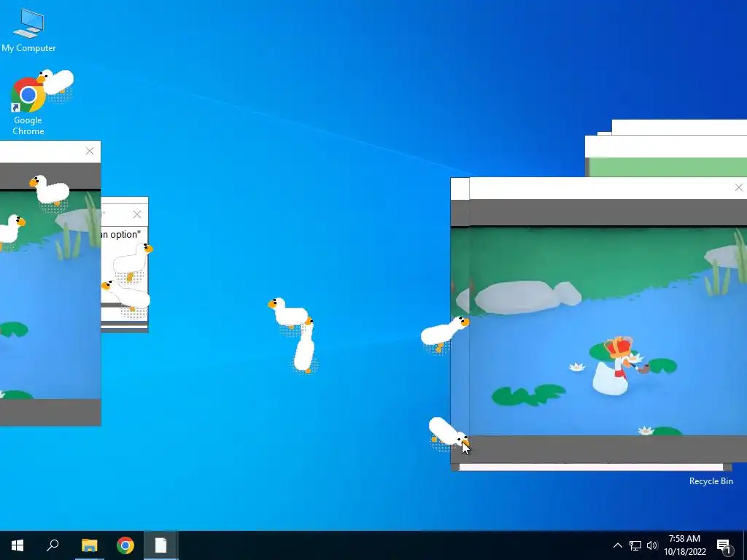Close the small "an option" dialog
Viewport: 747px width, 560px height.
point(137,215)
